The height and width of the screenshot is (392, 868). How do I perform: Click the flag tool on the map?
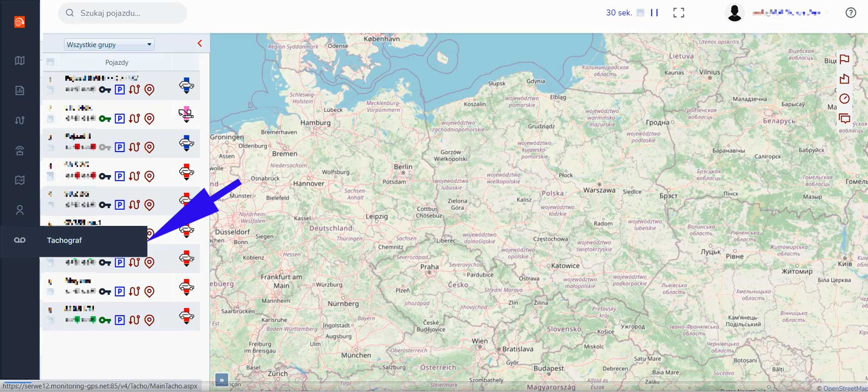pos(844,59)
